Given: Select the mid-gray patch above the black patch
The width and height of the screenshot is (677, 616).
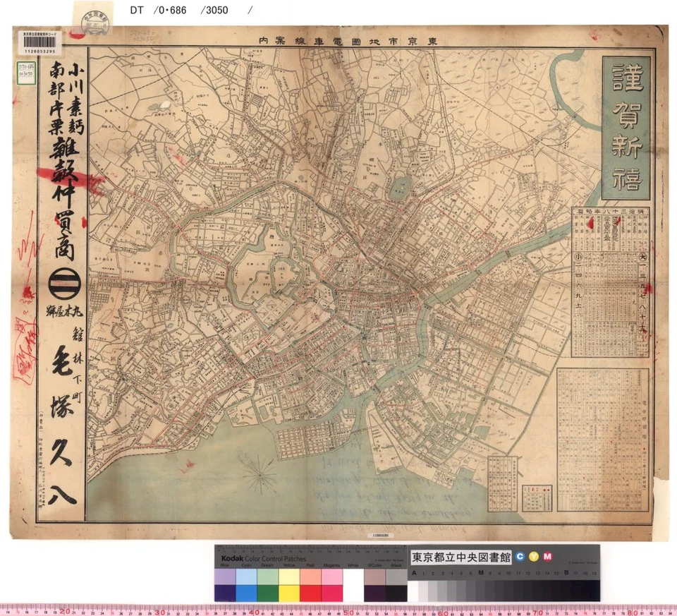Looking at the screenshot, I should (x=396, y=576).
